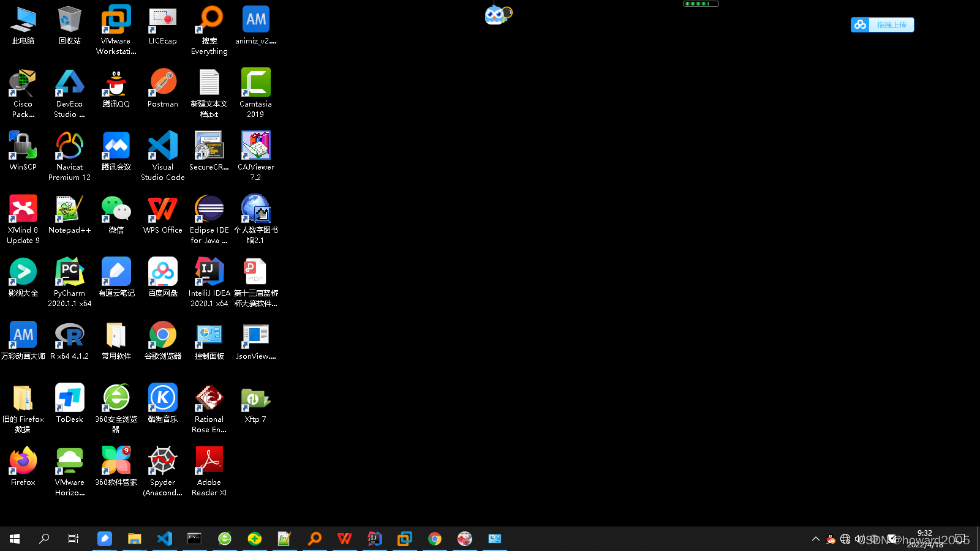Open taskbar search magnifier
The image size is (980, 551).
click(x=44, y=539)
